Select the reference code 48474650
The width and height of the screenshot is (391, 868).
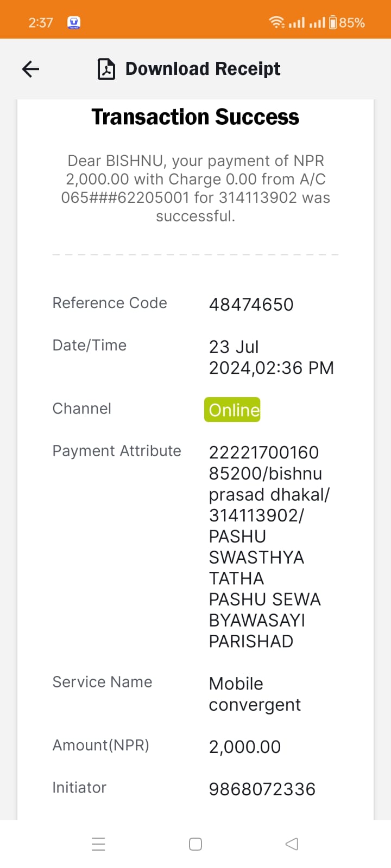(x=251, y=304)
